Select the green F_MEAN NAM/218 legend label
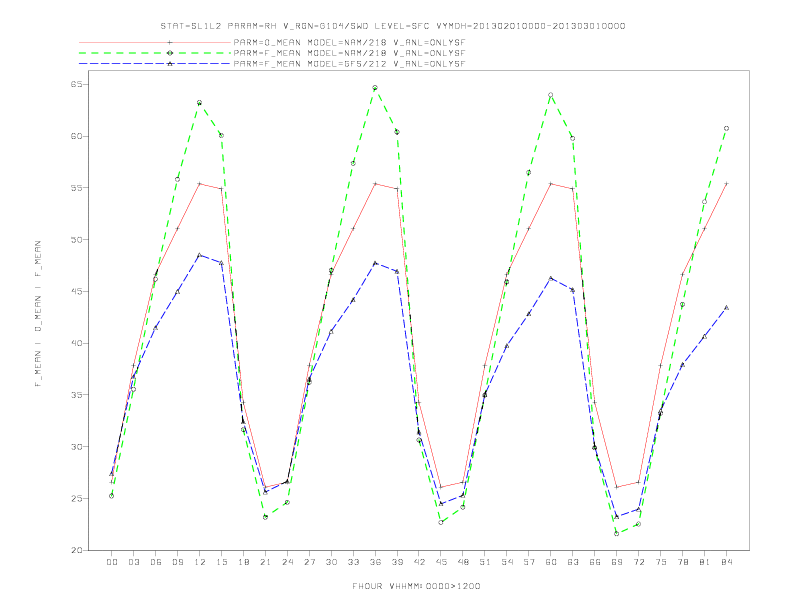Image resolution: width=792 pixels, height=612 pixels. click(349, 53)
